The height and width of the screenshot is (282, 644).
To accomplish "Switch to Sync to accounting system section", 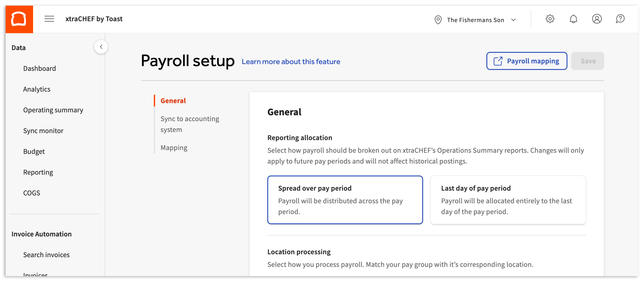I will click(190, 124).
